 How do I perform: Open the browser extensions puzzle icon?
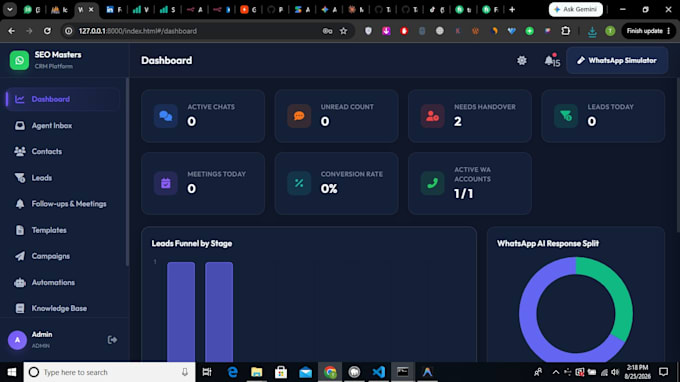click(566, 31)
